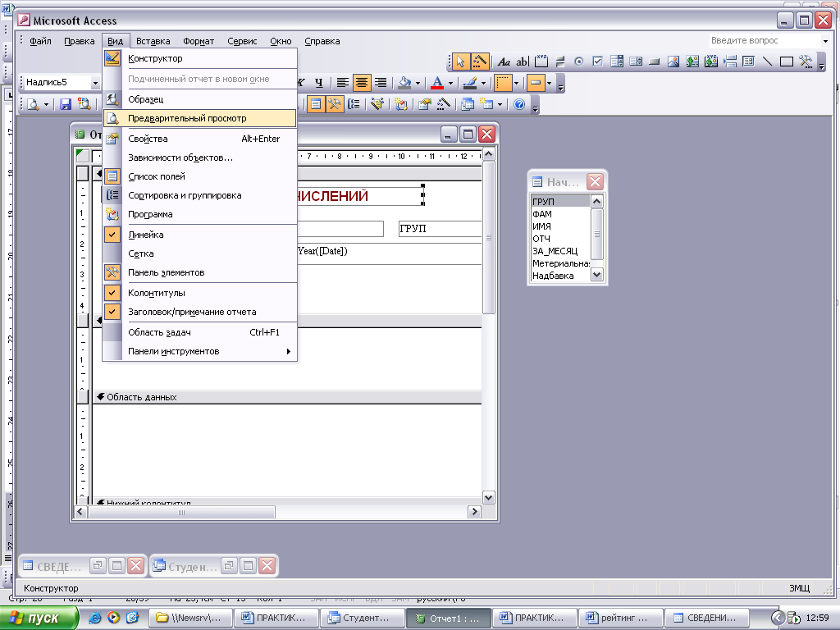Click the Code toolbar icon

(400, 104)
